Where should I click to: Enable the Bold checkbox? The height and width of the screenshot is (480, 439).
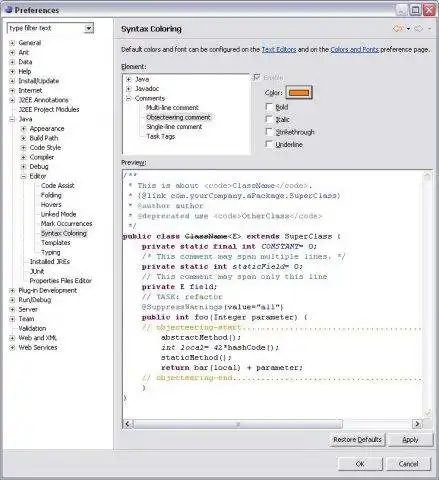[x=269, y=107]
